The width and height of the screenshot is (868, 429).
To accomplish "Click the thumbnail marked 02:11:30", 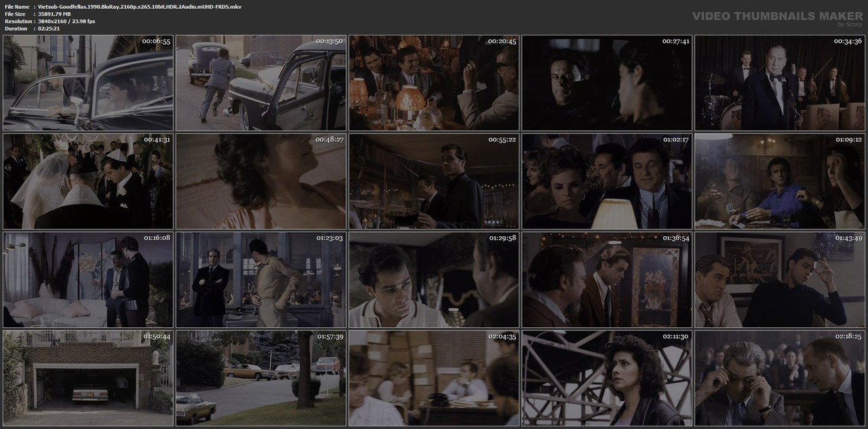I will tap(607, 378).
